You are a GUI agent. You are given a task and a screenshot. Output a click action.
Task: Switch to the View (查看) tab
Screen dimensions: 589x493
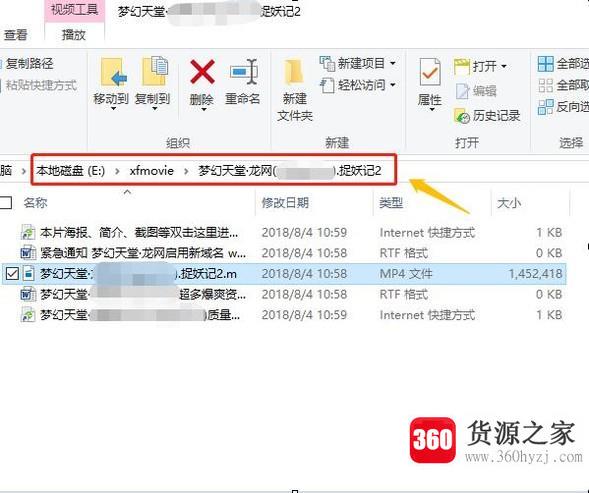(x=15, y=35)
